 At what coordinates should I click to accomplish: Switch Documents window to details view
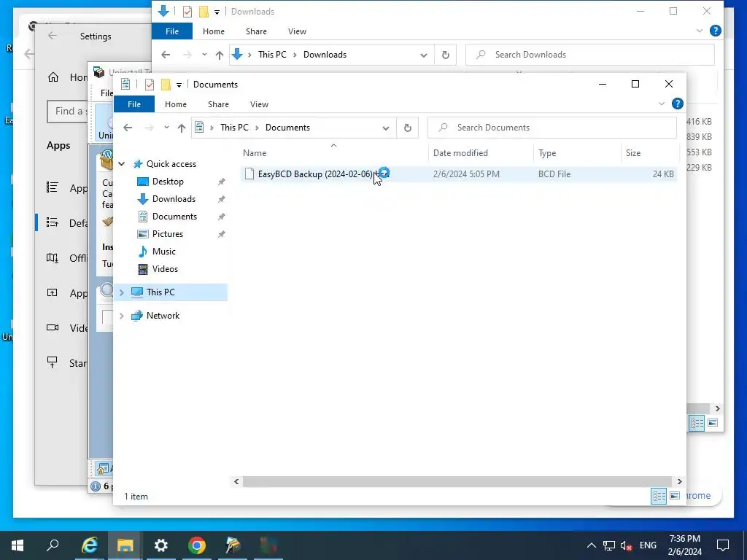tap(659, 496)
